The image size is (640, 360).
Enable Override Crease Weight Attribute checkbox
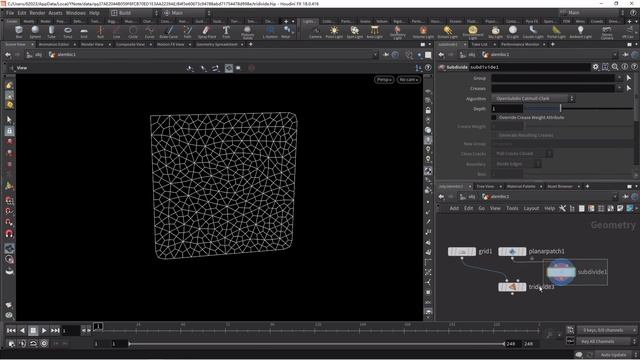coord(494,118)
